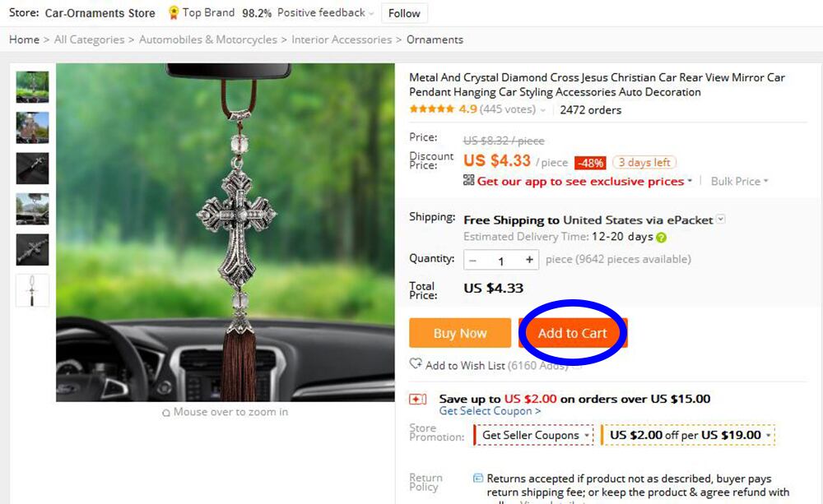Screen dimensions: 823x504
Task: Click the Top Brand medal icon
Action: coord(173,12)
